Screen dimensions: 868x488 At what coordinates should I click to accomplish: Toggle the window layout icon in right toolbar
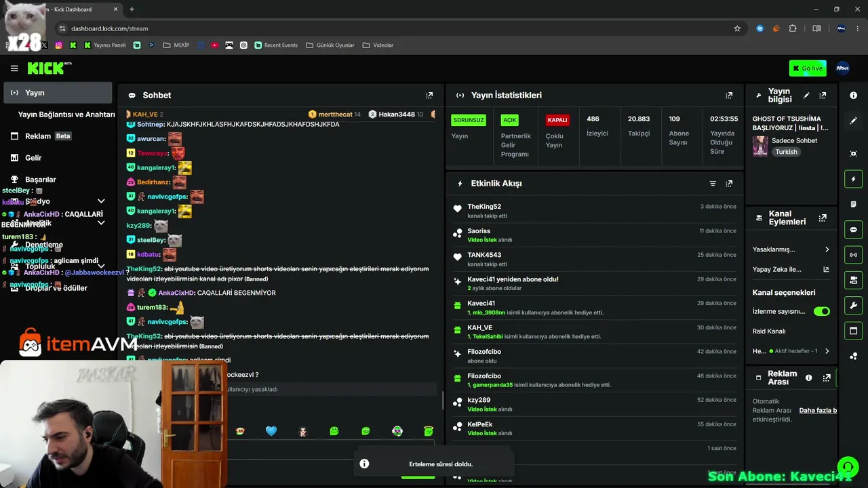tap(854, 331)
